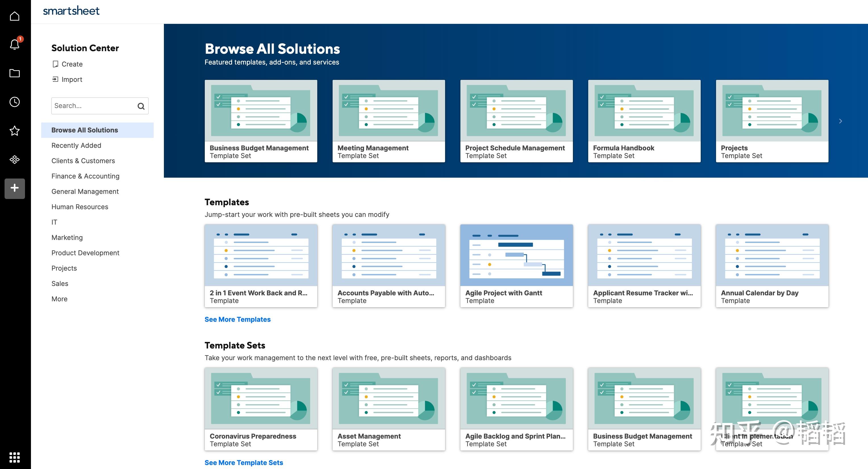Open the Human Resources category
This screenshot has height=469, width=868.
[80, 207]
